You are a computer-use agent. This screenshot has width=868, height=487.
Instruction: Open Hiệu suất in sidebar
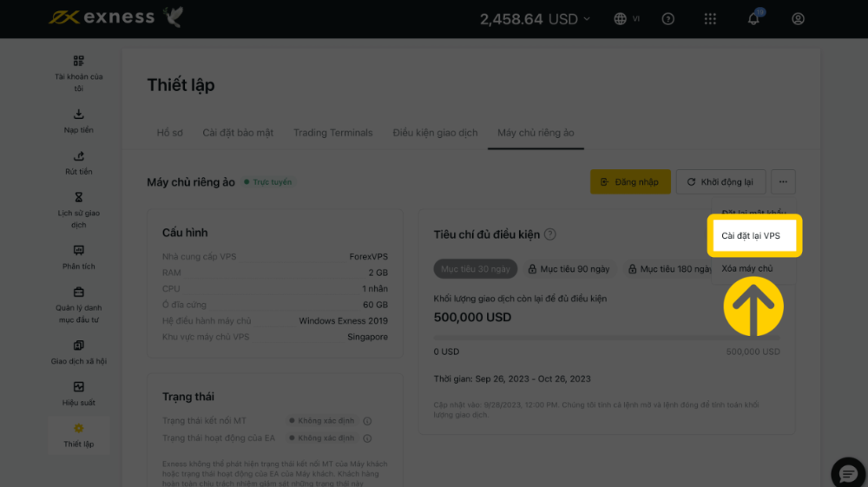coord(79,394)
